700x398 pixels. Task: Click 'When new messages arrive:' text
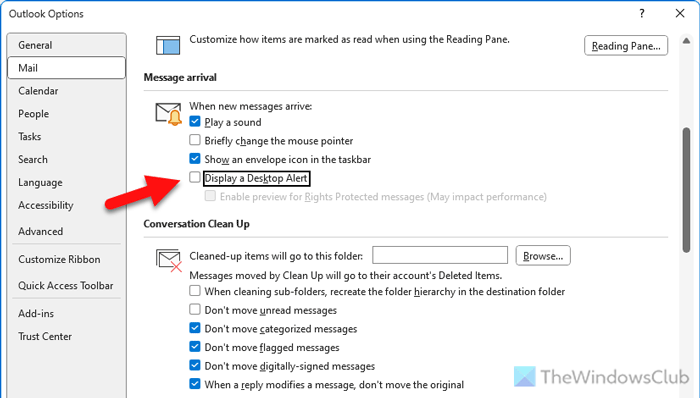point(250,106)
